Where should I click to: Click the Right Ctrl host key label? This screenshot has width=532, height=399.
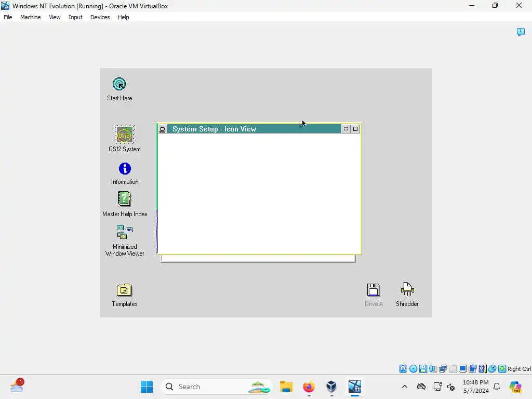519,369
